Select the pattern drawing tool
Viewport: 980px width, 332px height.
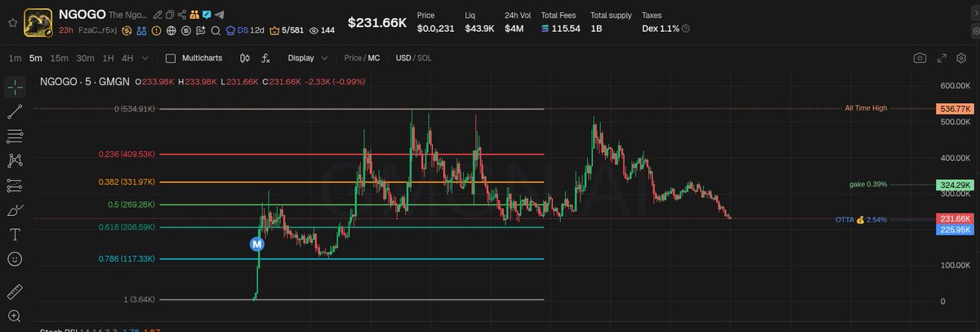(15, 160)
